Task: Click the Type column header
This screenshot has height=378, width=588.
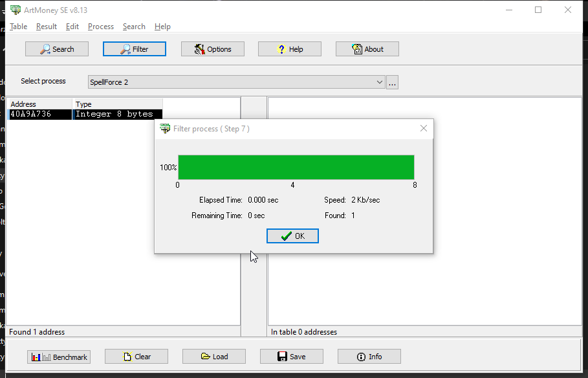Action: [x=118, y=104]
